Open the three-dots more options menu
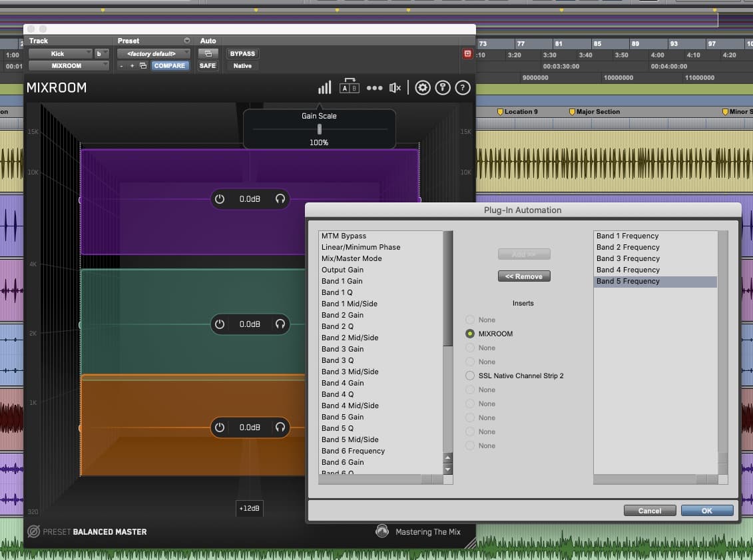The height and width of the screenshot is (560, 753). point(375,88)
